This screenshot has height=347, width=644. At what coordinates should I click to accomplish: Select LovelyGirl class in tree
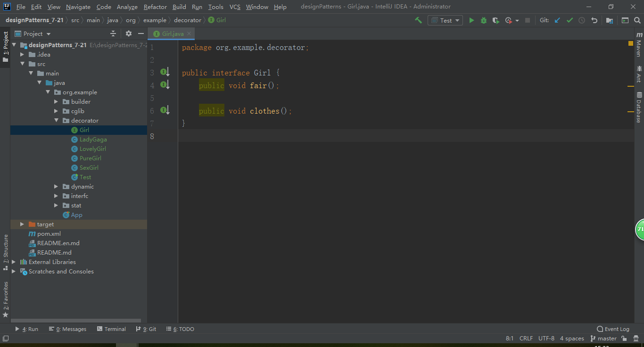coord(92,149)
